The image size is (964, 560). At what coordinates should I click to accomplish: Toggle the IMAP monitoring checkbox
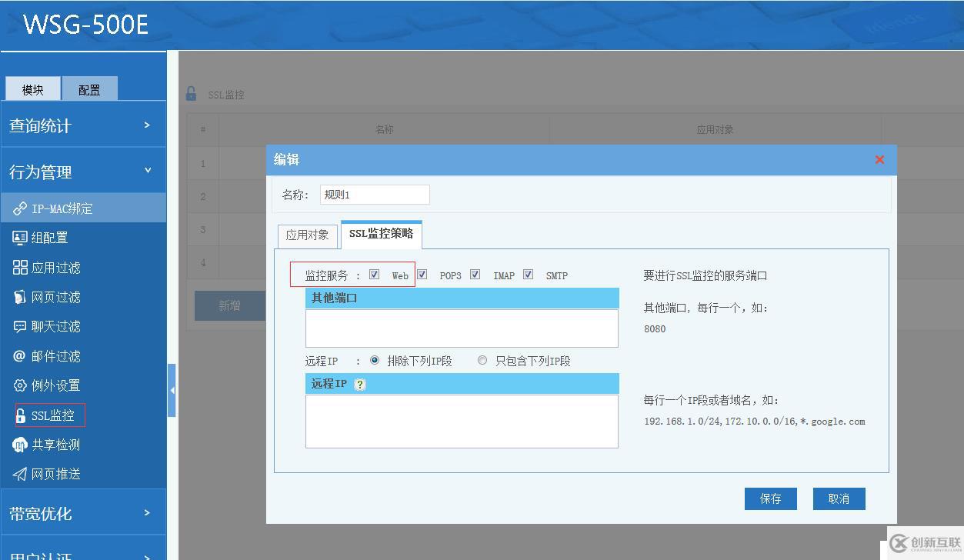pyautogui.click(x=475, y=275)
